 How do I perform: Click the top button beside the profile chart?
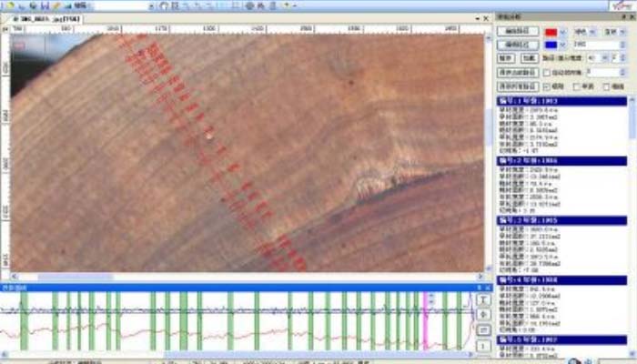pyautogui.click(x=483, y=298)
